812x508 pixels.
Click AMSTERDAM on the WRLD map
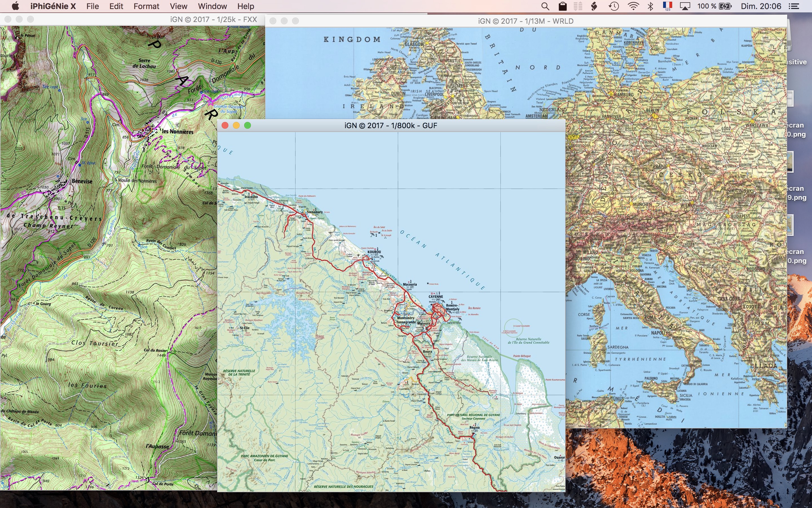(x=537, y=116)
